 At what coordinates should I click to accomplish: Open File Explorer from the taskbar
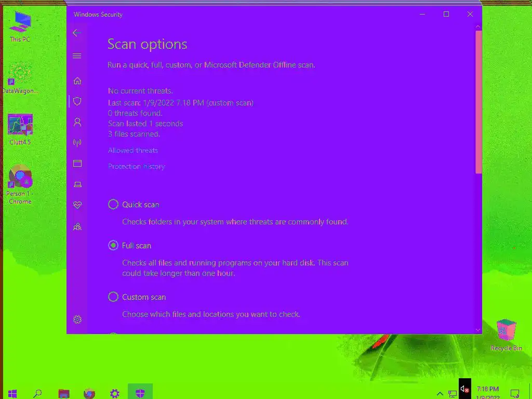[x=64, y=394]
